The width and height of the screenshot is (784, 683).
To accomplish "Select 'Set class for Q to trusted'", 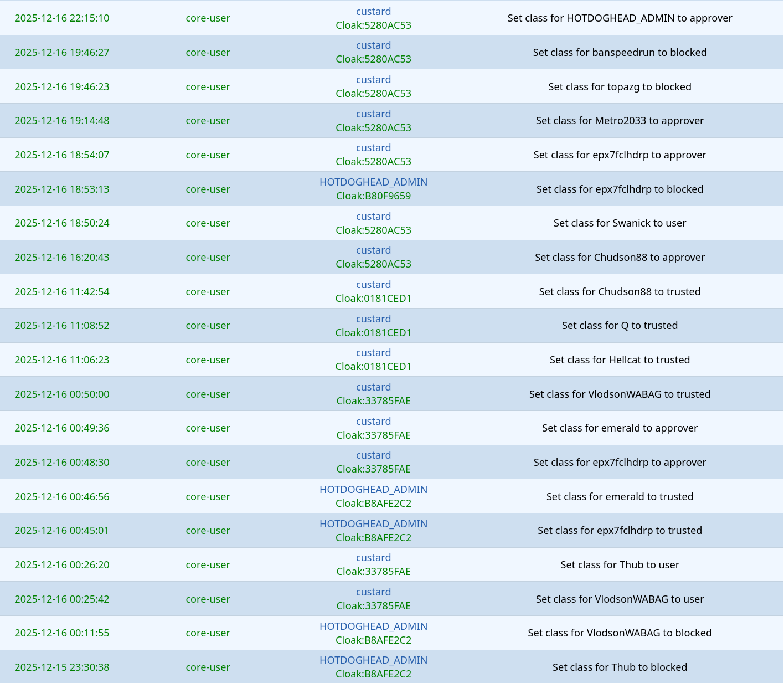I will click(x=620, y=326).
